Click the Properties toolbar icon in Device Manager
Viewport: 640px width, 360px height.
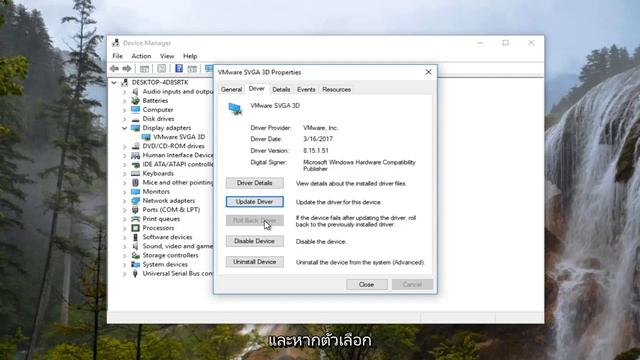pos(162,69)
